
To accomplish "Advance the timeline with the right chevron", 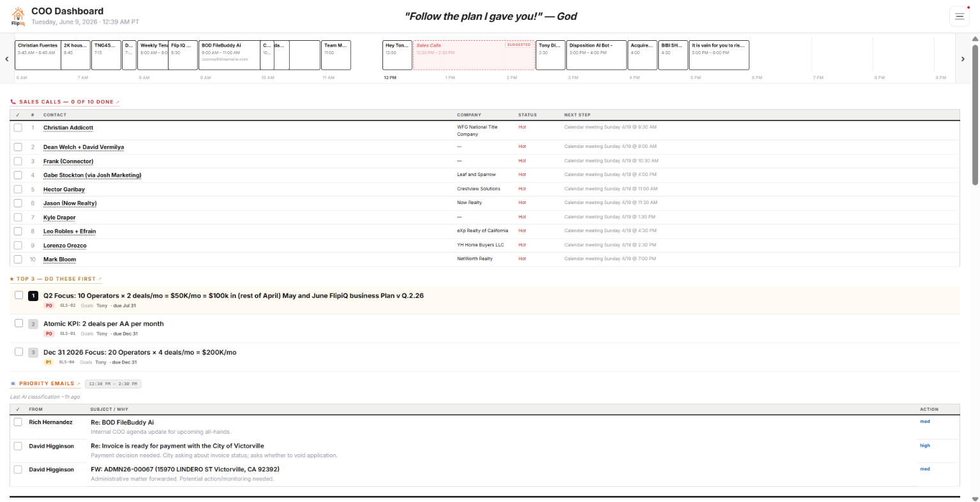I will pos(963,59).
